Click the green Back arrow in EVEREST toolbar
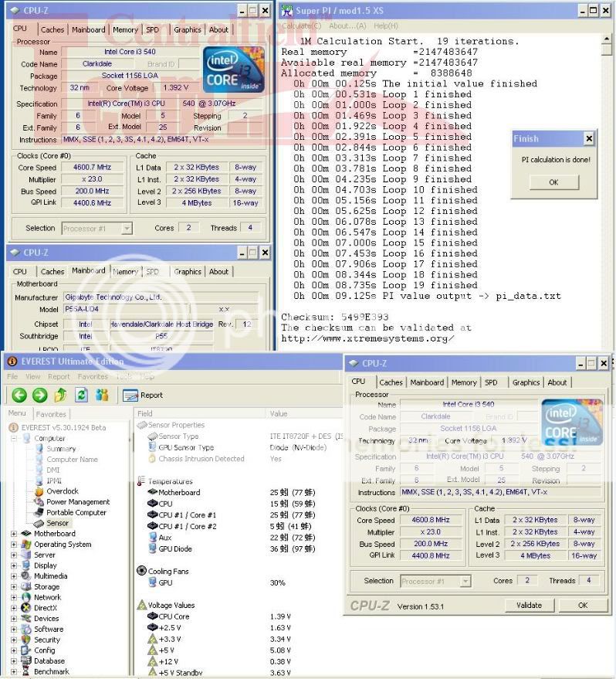Screen dimensions: 616x679 pos(19,395)
